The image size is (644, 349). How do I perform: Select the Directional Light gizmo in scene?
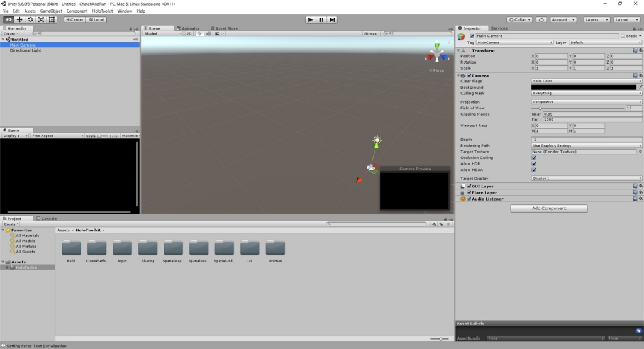(x=377, y=140)
